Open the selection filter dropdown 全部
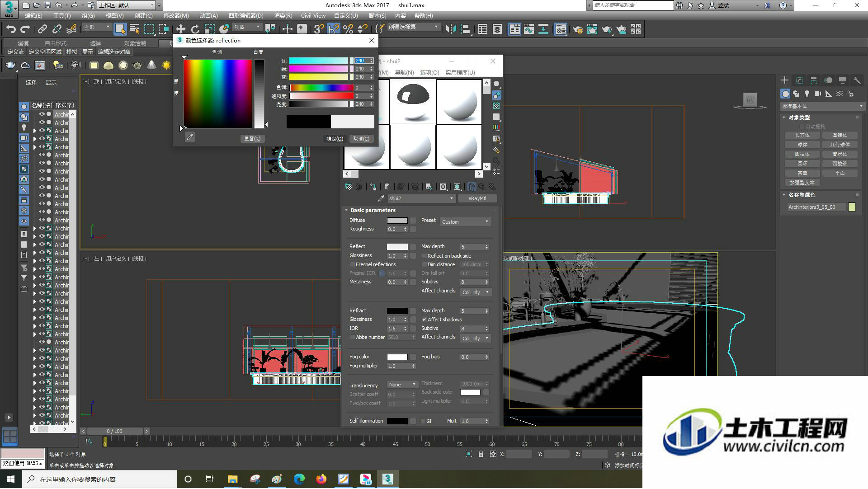Screen dimensions: 868x489 [97, 27]
